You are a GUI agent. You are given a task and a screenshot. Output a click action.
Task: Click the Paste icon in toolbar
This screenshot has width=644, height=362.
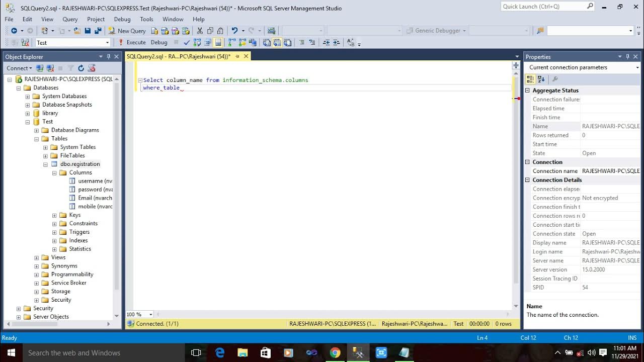pos(220,31)
